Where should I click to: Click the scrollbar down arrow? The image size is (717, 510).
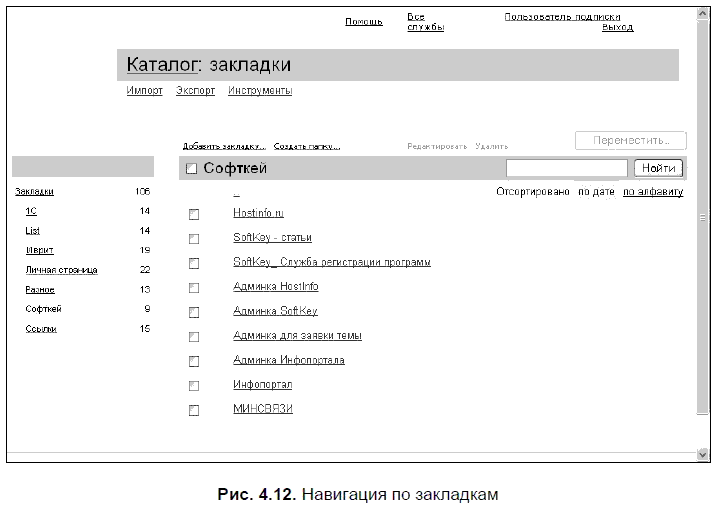tap(702, 455)
